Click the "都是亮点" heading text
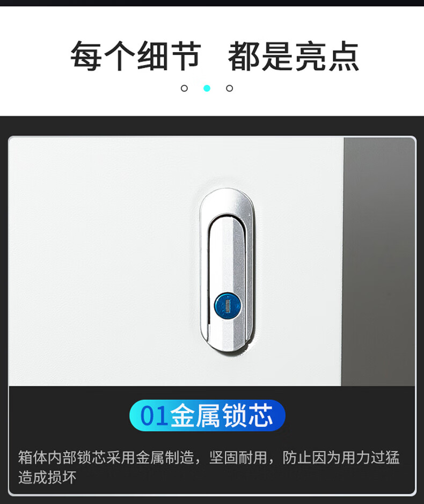The width and height of the screenshot is (424, 504). coord(293,56)
